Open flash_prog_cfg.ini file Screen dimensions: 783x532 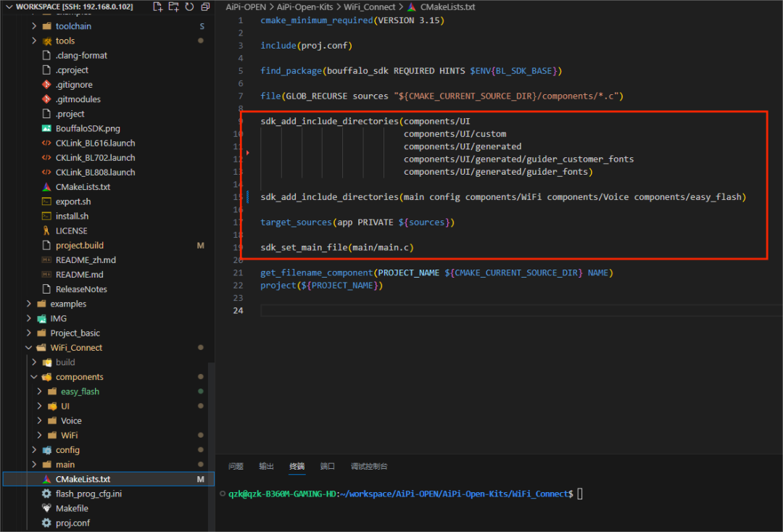88,494
